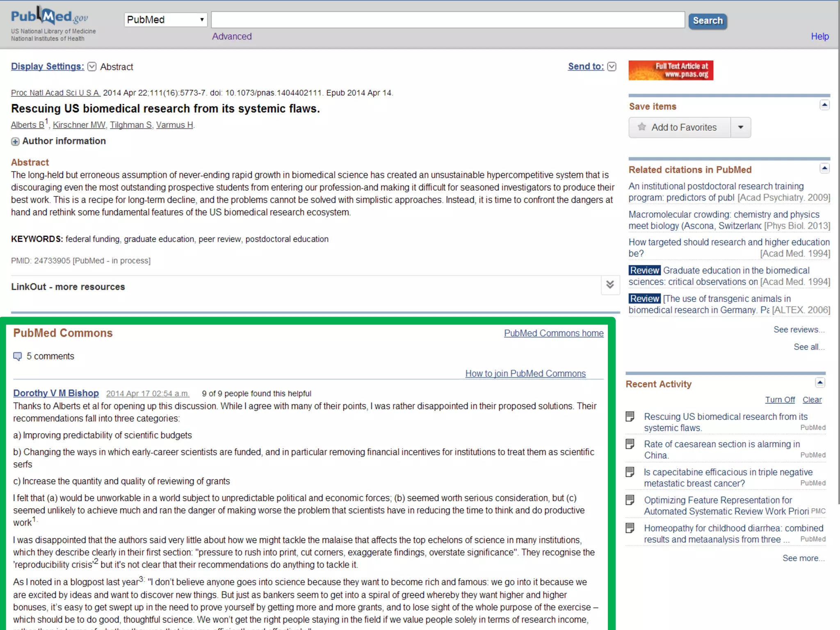Expand the Author information section
840x630 pixels.
(15, 142)
